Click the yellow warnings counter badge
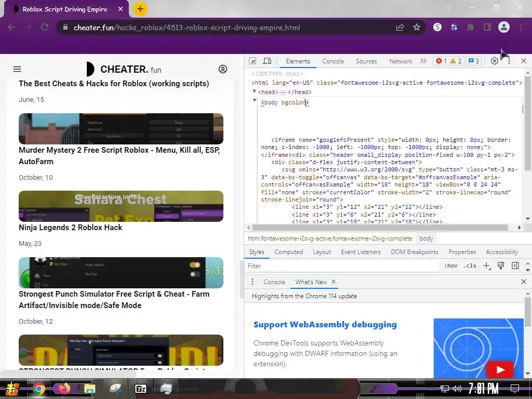This screenshot has width=532, height=399. coord(456,61)
